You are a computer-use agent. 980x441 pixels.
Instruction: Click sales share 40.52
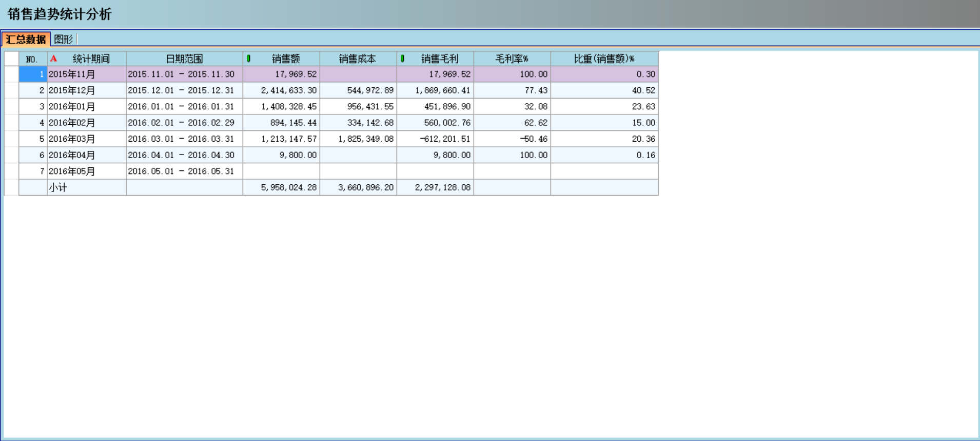click(604, 90)
